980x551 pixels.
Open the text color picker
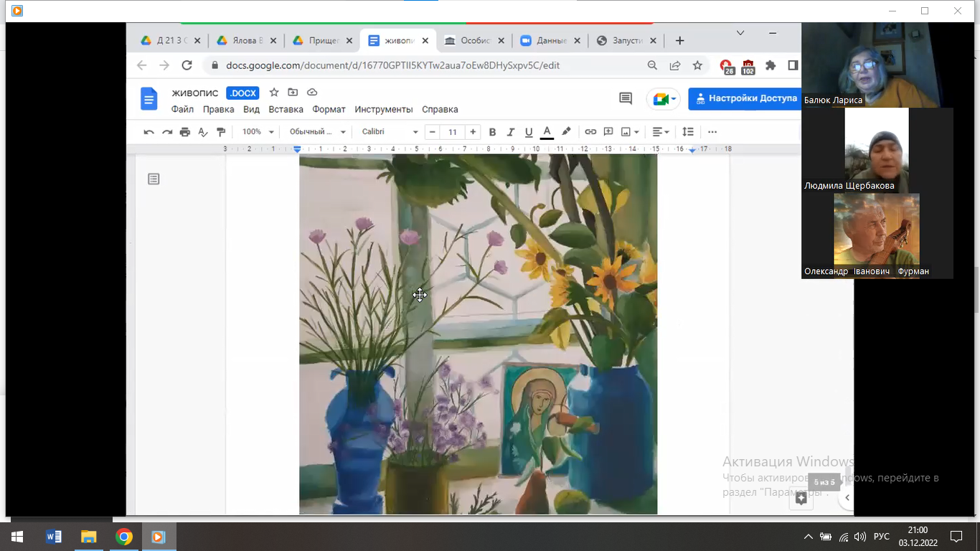547,132
